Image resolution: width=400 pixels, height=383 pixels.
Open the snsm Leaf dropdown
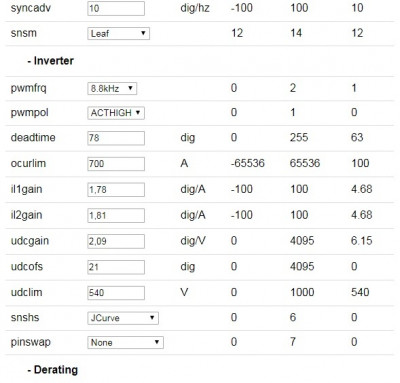(118, 33)
